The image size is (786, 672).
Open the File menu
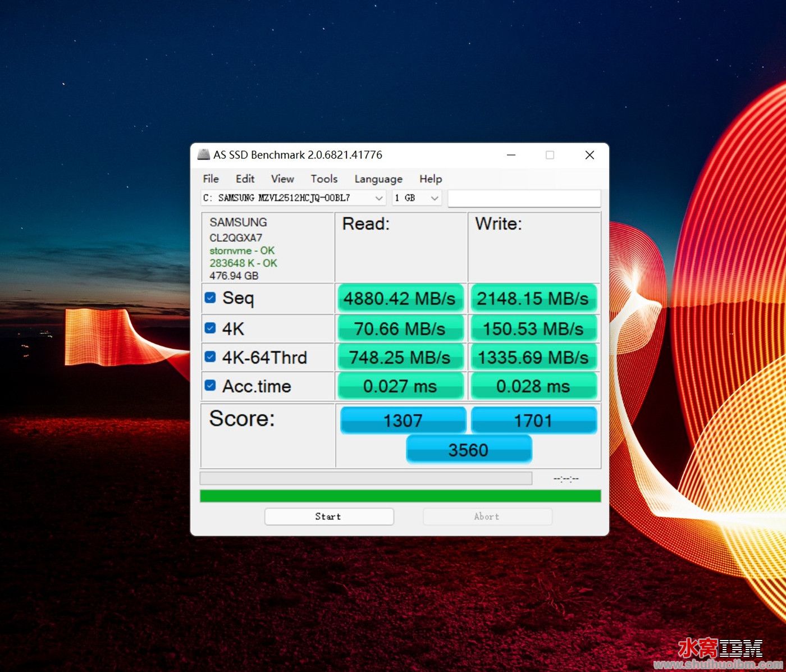point(211,179)
